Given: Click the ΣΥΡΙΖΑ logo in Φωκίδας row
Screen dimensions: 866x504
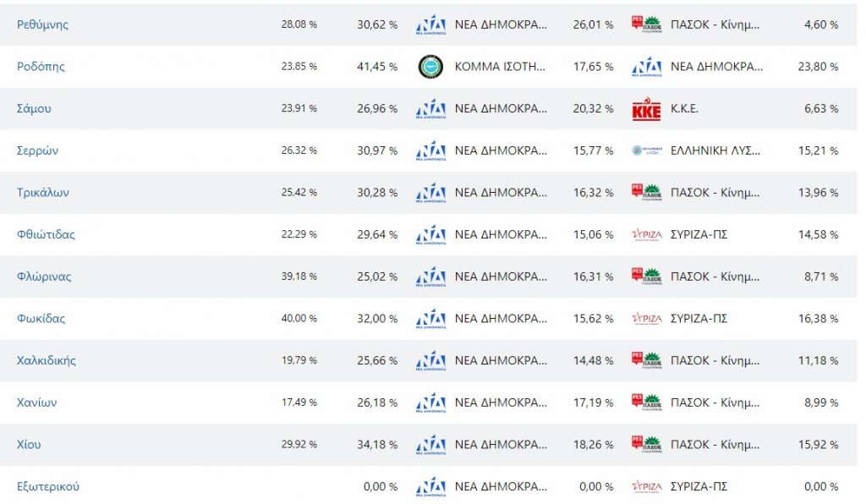Looking at the screenshot, I should [x=647, y=319].
